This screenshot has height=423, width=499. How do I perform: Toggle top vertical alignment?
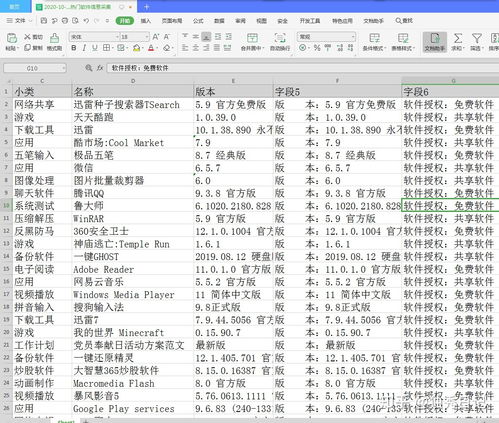[185, 36]
